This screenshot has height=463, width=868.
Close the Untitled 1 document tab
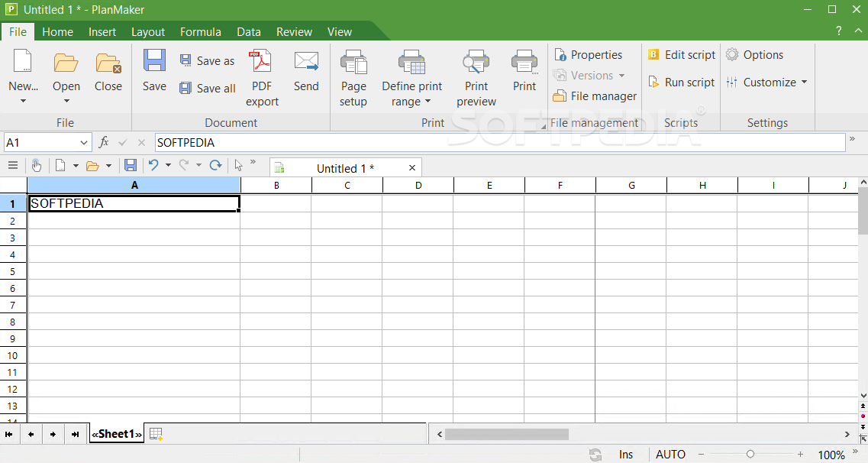click(411, 168)
